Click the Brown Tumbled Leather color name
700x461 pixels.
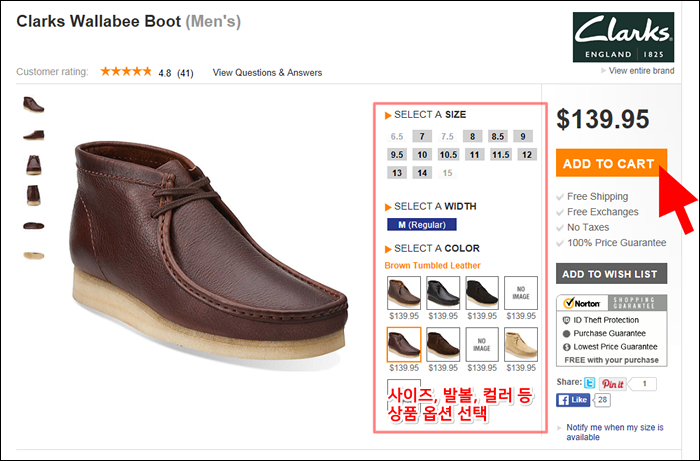(432, 266)
